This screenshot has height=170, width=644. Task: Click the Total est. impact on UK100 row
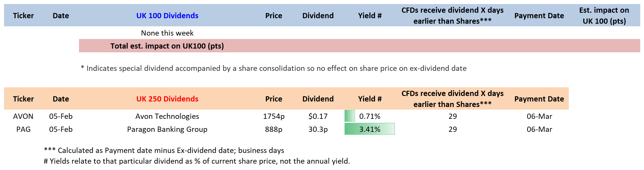167,46
